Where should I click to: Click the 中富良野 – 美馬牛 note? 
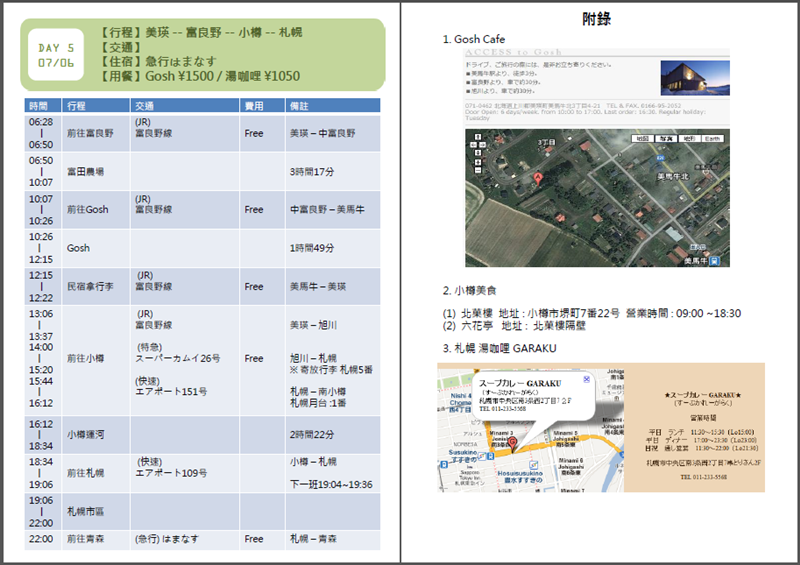[x=327, y=209]
